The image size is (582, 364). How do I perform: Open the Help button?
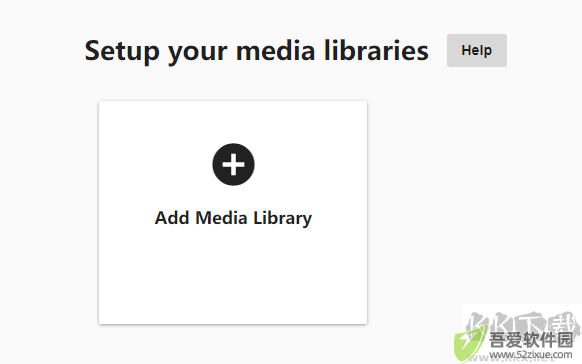(x=477, y=50)
